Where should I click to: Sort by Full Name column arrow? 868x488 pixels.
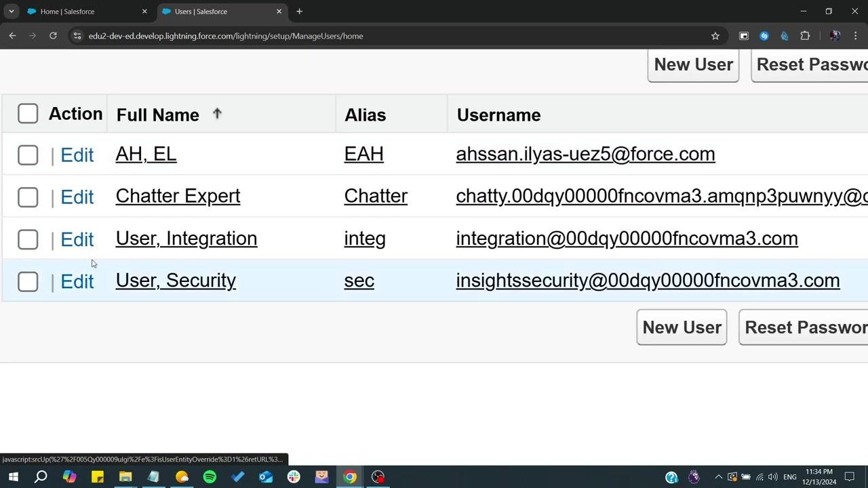217,114
